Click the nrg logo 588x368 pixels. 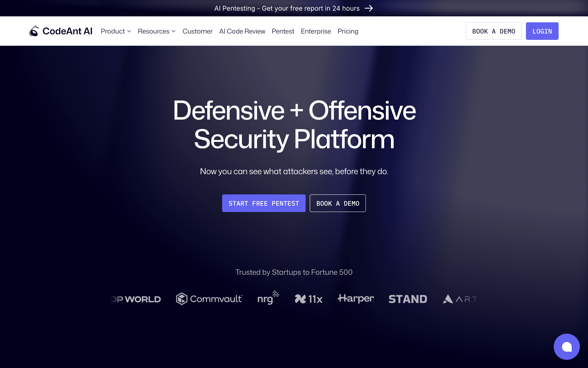pos(268,298)
